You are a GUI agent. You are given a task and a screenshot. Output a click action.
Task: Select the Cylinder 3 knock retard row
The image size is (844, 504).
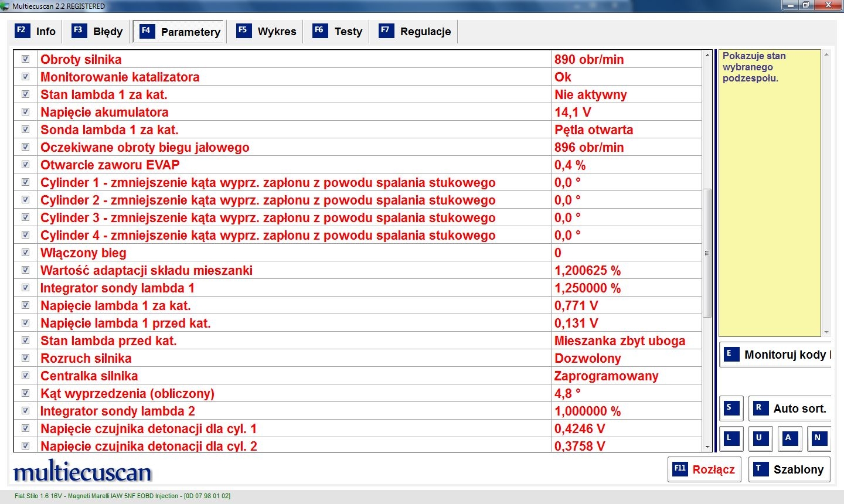click(358, 217)
